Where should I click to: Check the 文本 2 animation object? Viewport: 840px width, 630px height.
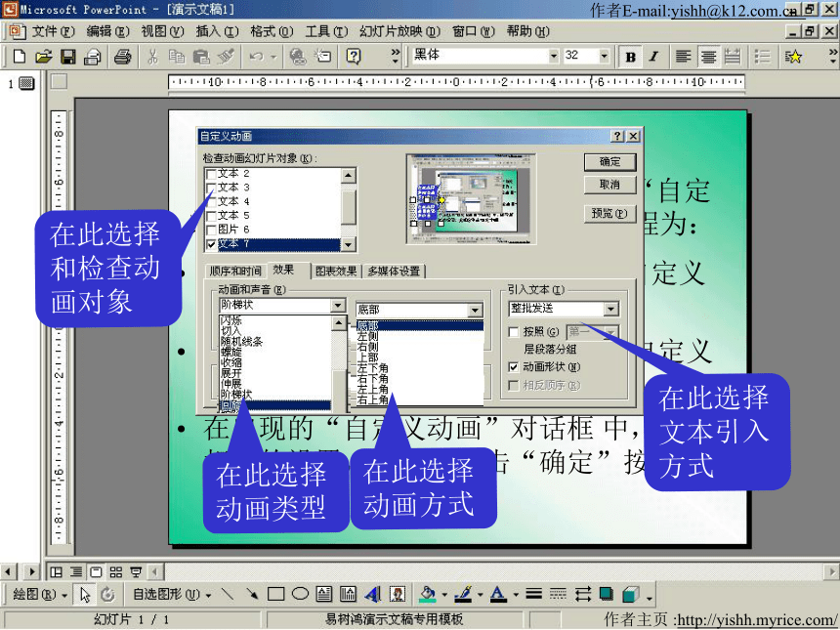point(212,174)
